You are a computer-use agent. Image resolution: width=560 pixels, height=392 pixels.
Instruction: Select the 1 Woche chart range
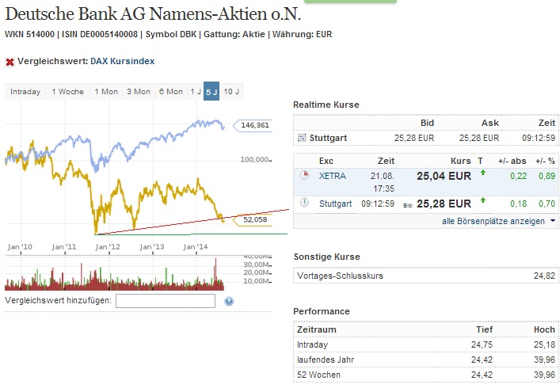[x=68, y=92]
